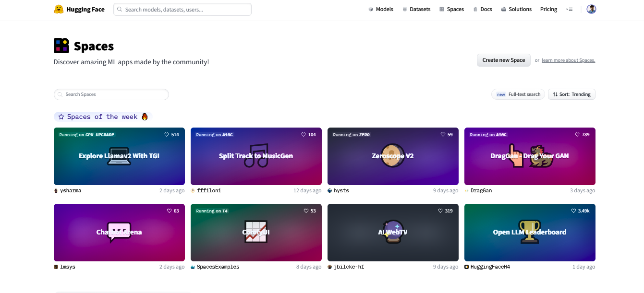
Task: Click the heart icon on AI WebTV card
Action: [440, 211]
